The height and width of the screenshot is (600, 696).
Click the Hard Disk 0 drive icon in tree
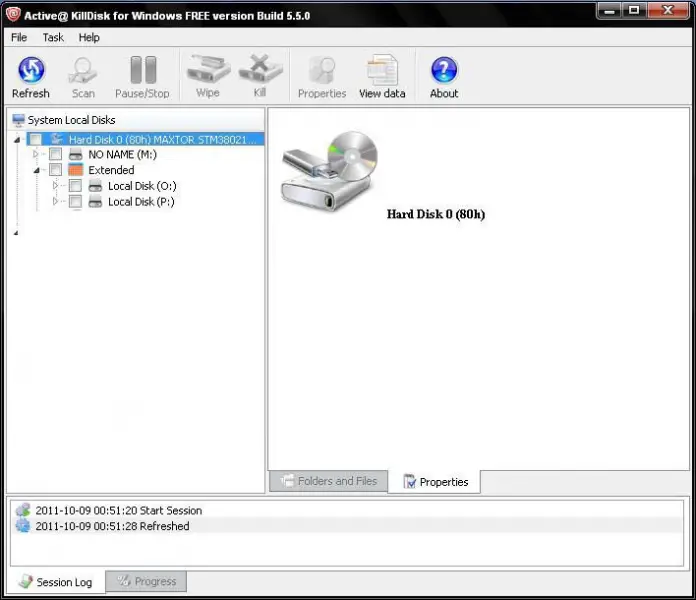point(56,139)
